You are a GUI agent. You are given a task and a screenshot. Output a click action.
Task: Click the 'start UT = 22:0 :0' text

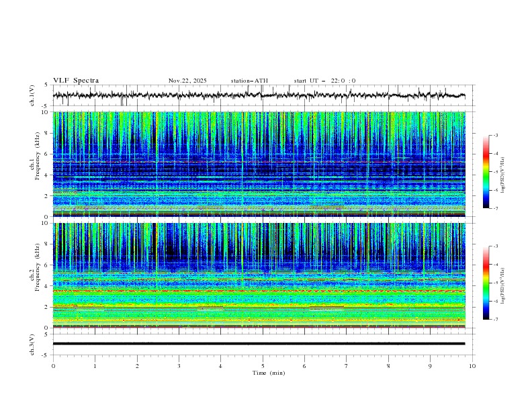(x=324, y=81)
